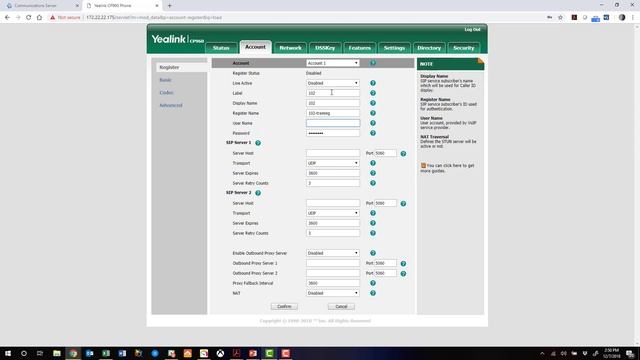This screenshot has height=360, width=640.
Task: Open SIP Server 1 Transport dropdown
Action: click(333, 163)
